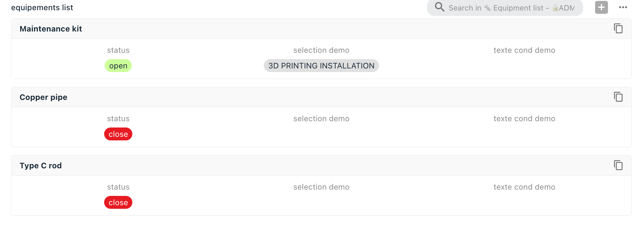Image resolution: width=644 pixels, height=225 pixels.
Task: Click the magnifier search icon
Action: 440,7
